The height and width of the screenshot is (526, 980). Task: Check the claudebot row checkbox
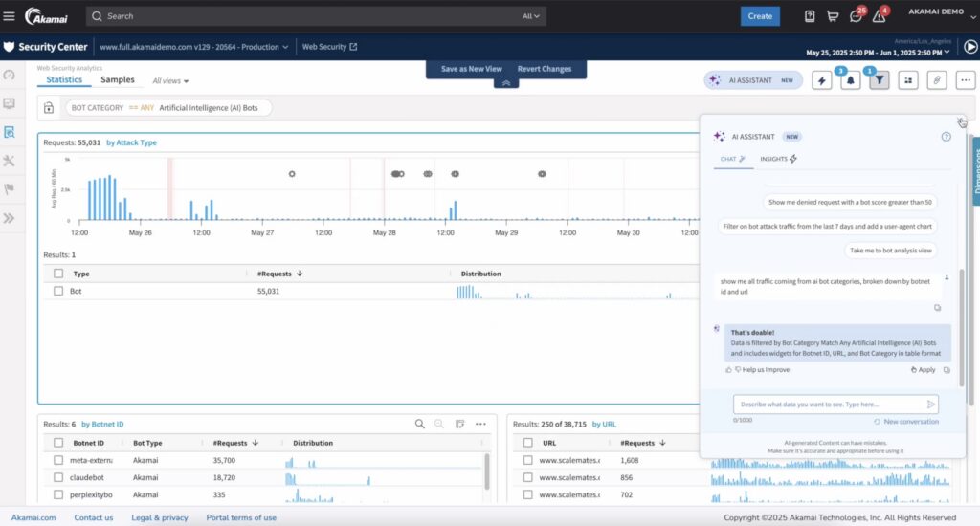58,477
